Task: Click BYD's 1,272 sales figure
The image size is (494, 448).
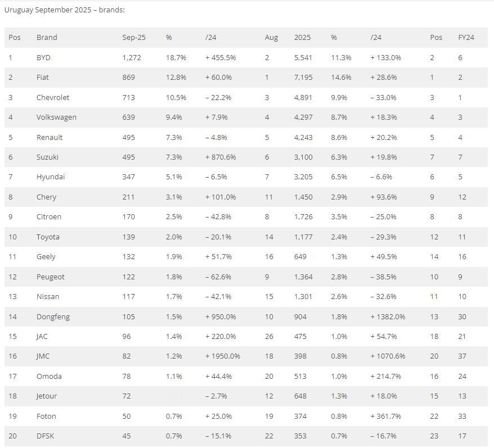Action: [132, 57]
